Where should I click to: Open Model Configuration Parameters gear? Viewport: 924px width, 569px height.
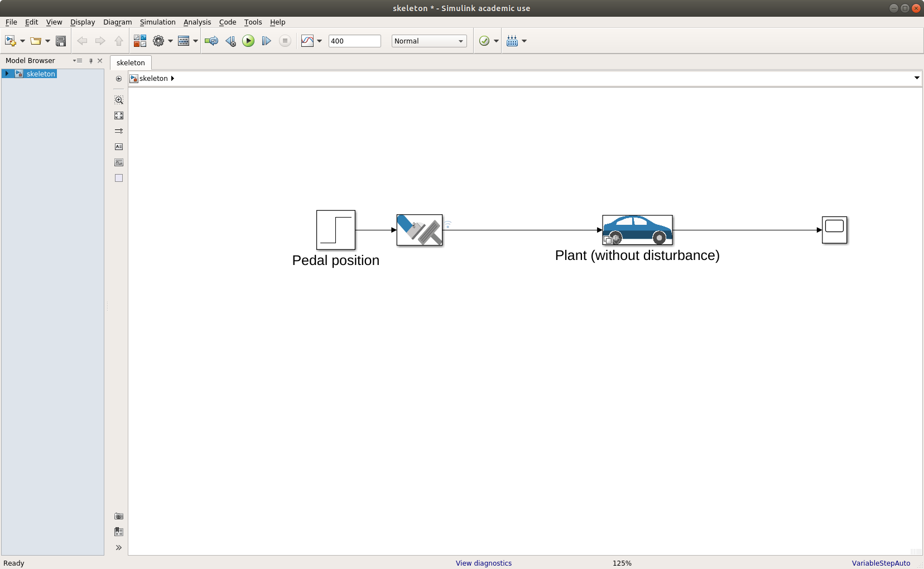point(158,41)
